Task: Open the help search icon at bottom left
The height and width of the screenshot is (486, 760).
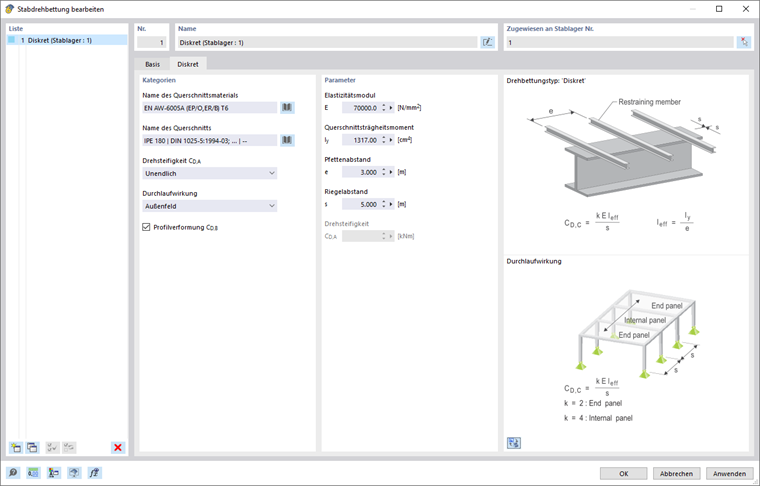Action: [13, 472]
